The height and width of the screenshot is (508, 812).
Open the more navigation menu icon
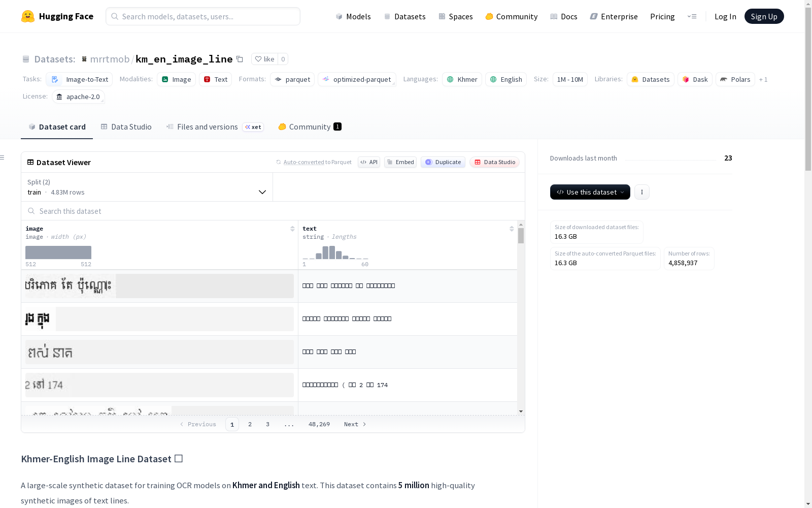point(692,16)
